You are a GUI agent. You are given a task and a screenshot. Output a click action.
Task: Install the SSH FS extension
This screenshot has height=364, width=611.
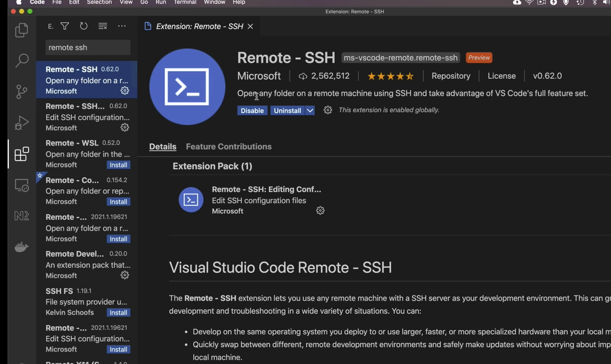118,313
